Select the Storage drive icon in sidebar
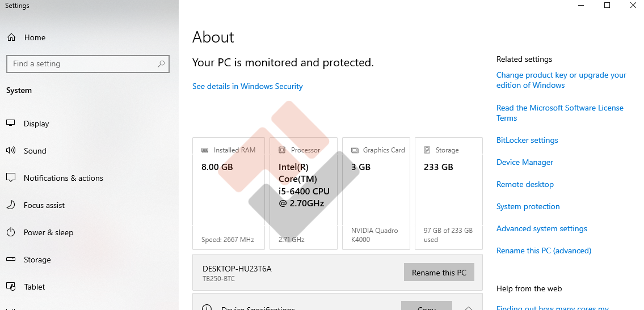The height and width of the screenshot is (310, 644). 11,260
